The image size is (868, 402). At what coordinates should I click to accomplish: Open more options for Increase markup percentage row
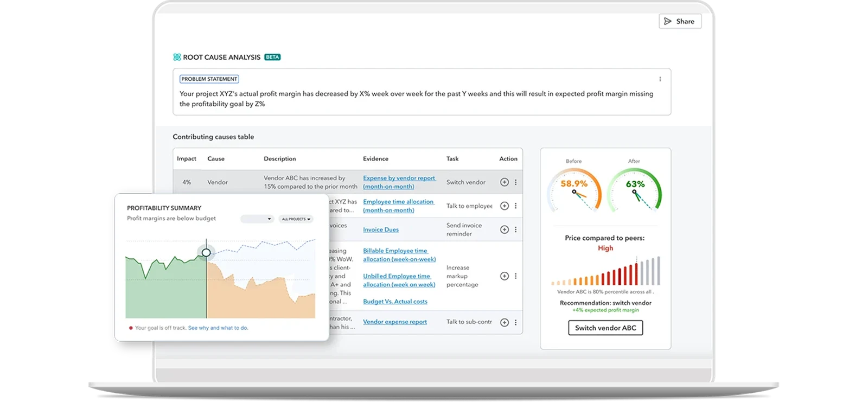click(x=515, y=276)
